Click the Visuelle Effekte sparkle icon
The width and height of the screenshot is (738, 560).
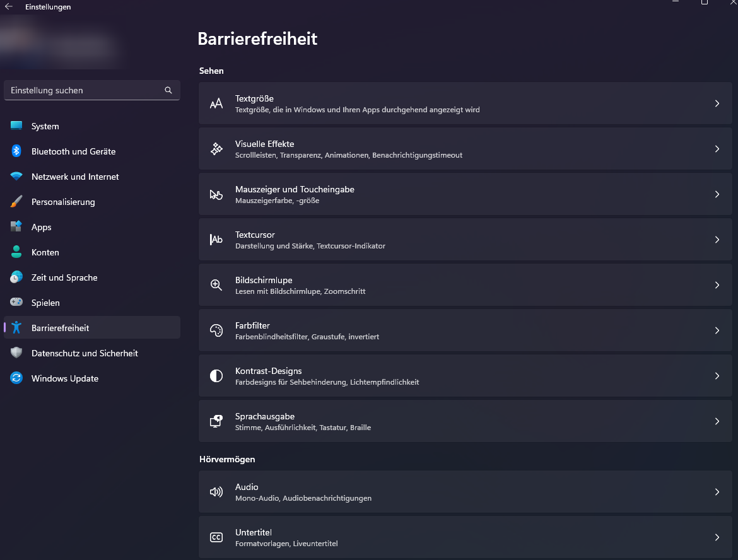pos(216,149)
